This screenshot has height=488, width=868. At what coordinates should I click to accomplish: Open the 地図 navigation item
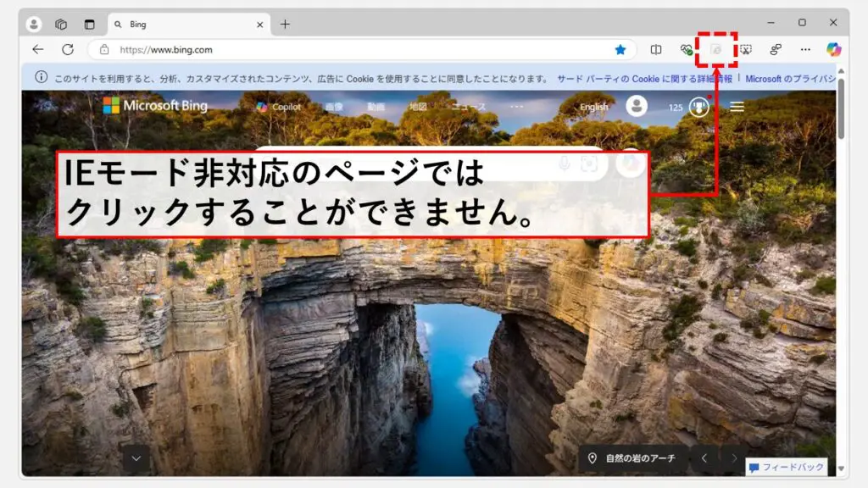pyautogui.click(x=418, y=107)
